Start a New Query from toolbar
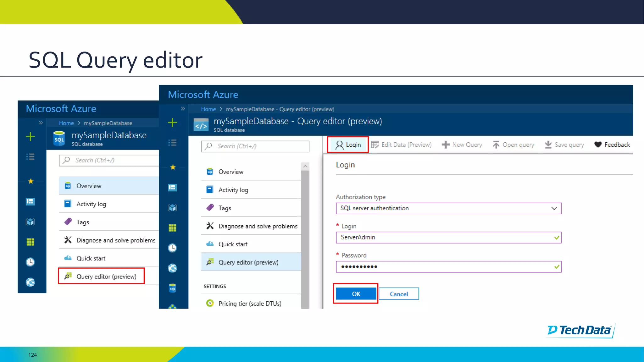This screenshot has height=362, width=644. (x=462, y=145)
